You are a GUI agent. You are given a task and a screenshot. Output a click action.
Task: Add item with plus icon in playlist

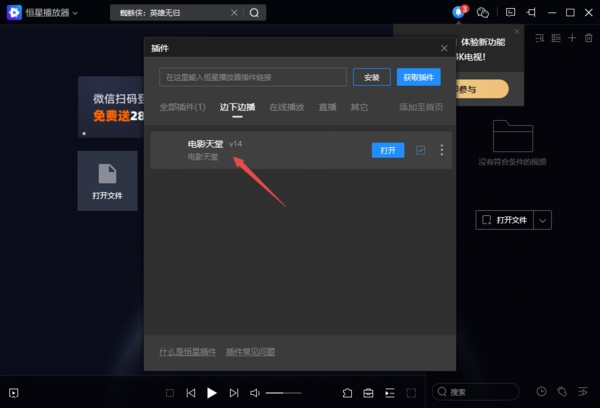tap(572, 38)
